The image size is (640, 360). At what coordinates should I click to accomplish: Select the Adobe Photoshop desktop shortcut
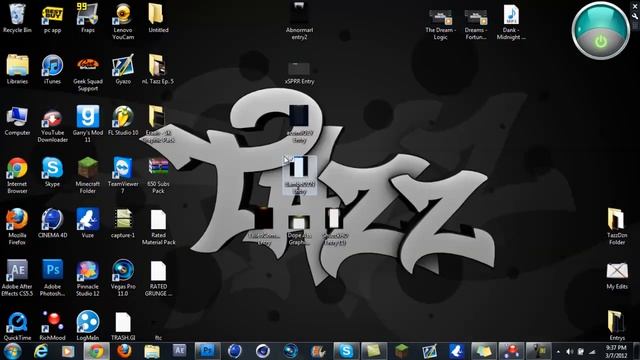coord(52,278)
